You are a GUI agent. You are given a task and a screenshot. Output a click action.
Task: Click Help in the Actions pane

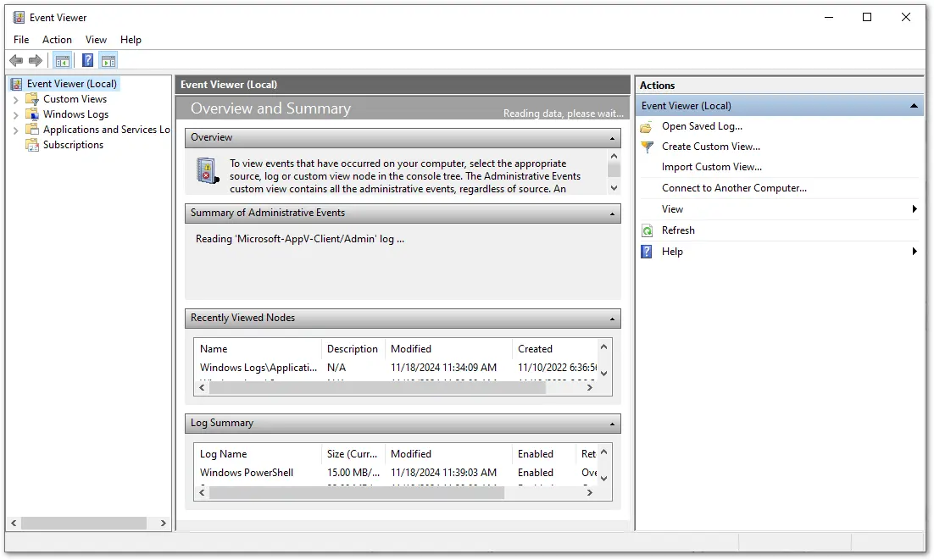[672, 252]
